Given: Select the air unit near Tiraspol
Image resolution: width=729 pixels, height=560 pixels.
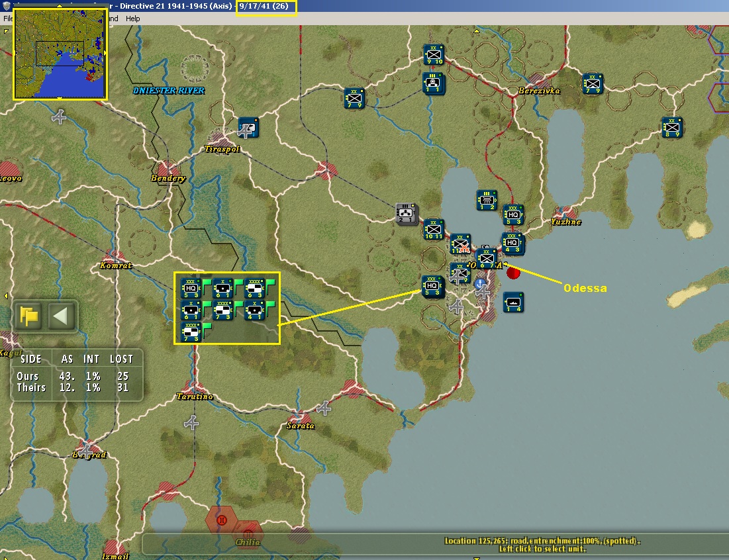Looking at the screenshot, I should [x=248, y=128].
